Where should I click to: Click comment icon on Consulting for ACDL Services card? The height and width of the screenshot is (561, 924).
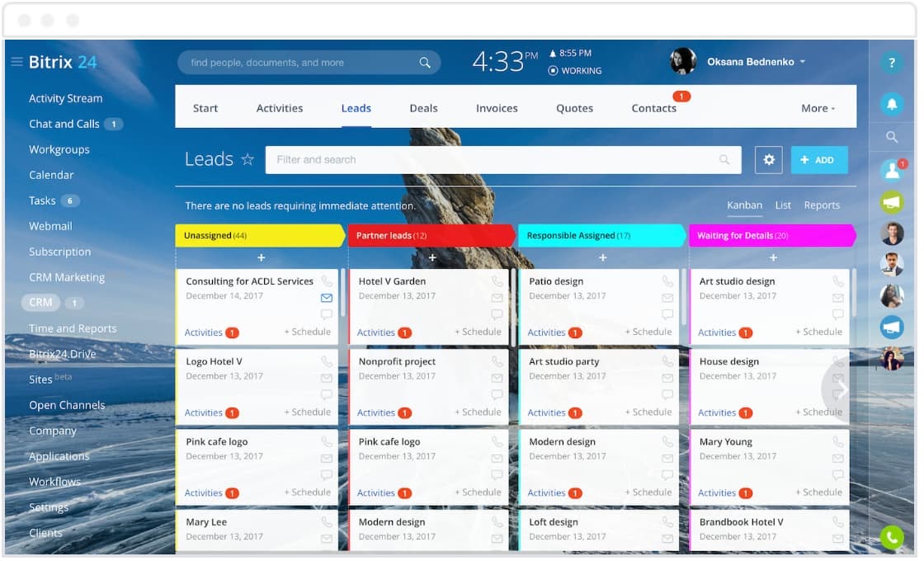pos(328,316)
